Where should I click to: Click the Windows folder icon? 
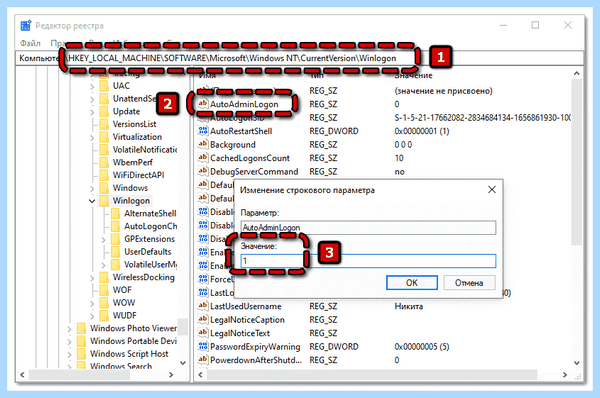click(x=104, y=188)
